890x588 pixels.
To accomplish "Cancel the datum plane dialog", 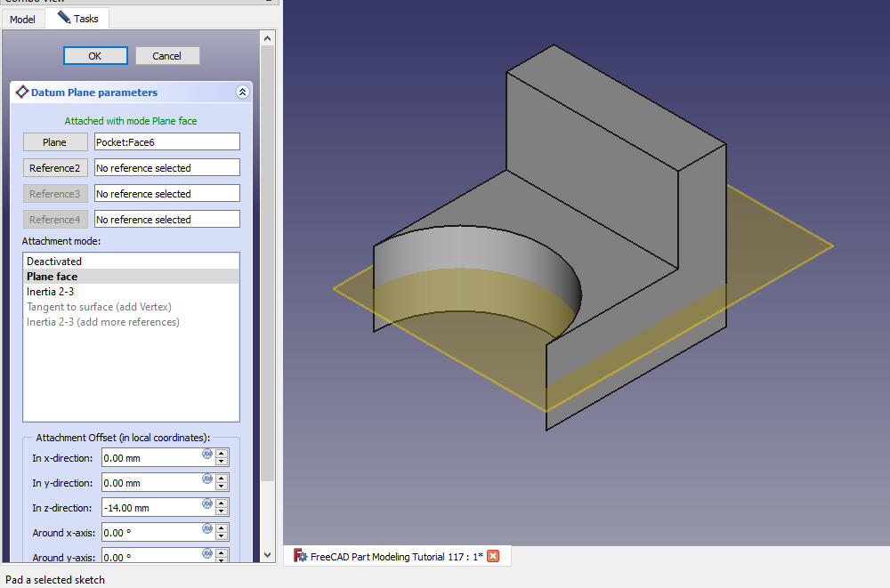I will (x=167, y=56).
